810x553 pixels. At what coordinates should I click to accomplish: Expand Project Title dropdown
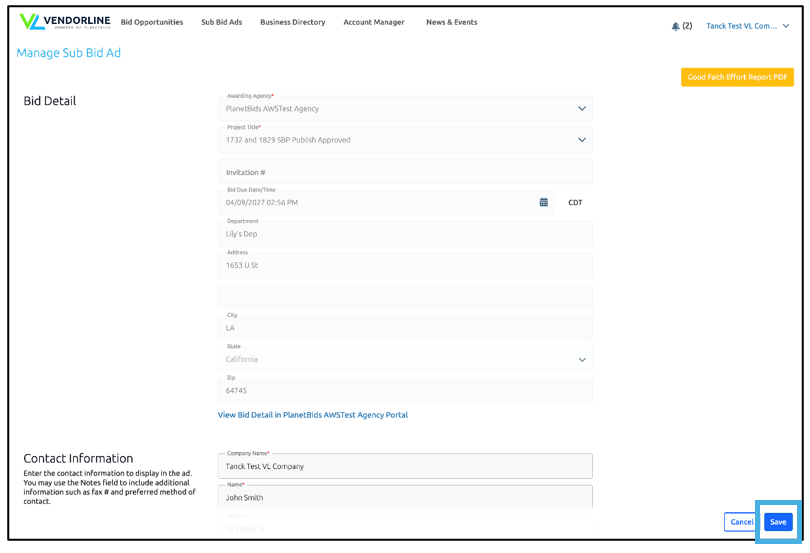(582, 140)
